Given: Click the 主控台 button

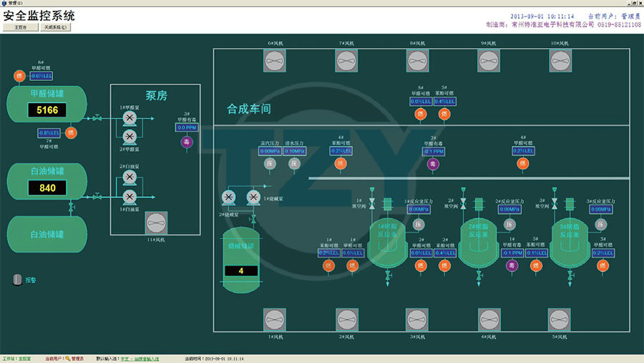Looking at the screenshot, I should point(21,27).
